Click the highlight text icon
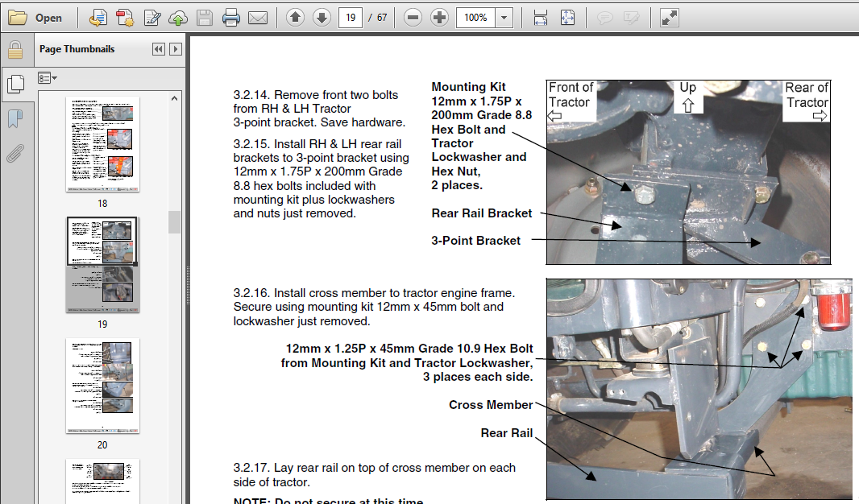Image resolution: width=859 pixels, height=504 pixels. point(631,18)
